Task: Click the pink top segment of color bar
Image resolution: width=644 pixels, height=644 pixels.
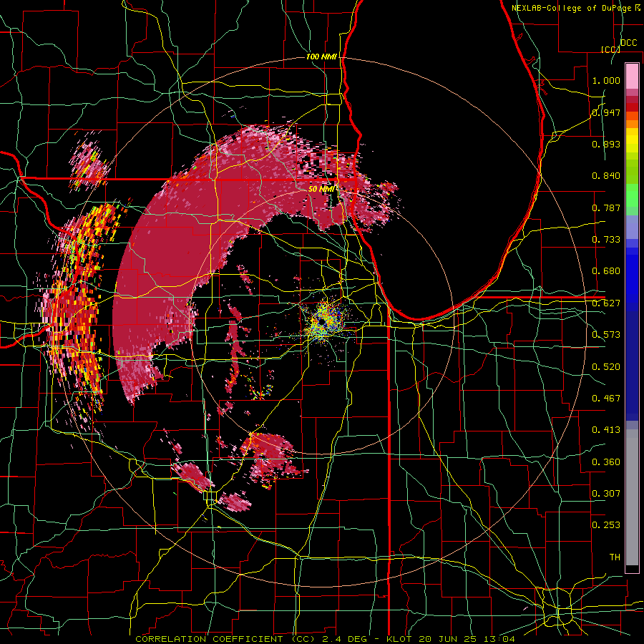Action: coord(632,76)
